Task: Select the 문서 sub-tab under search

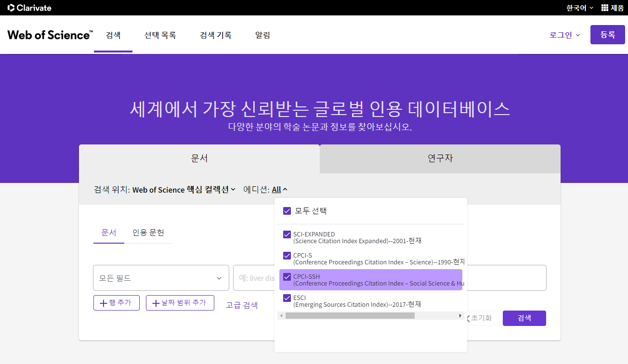Action: pyautogui.click(x=109, y=233)
